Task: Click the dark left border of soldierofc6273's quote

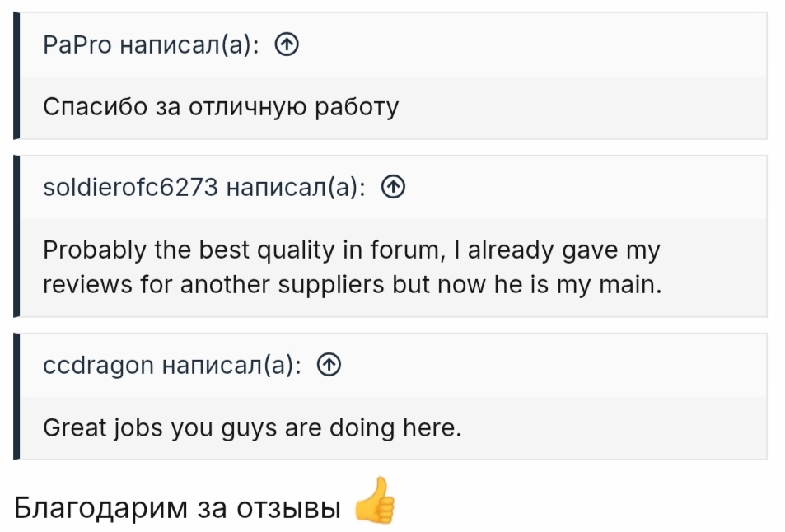Action: pos(16,236)
